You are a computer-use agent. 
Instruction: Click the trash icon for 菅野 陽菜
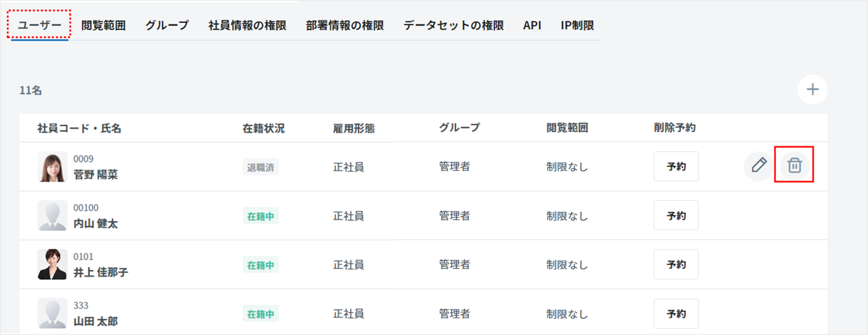tap(794, 165)
